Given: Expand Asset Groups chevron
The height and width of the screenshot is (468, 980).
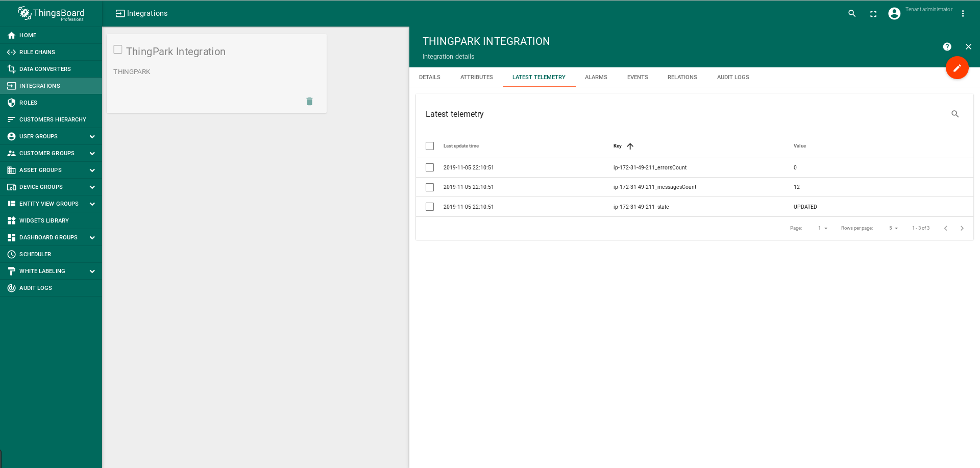Looking at the screenshot, I should click(92, 170).
